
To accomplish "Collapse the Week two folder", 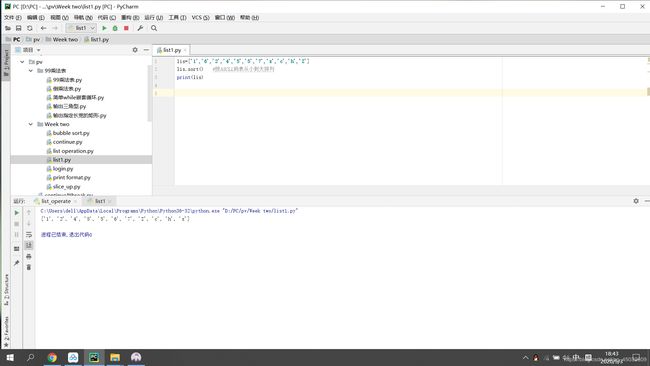I will pos(31,124).
